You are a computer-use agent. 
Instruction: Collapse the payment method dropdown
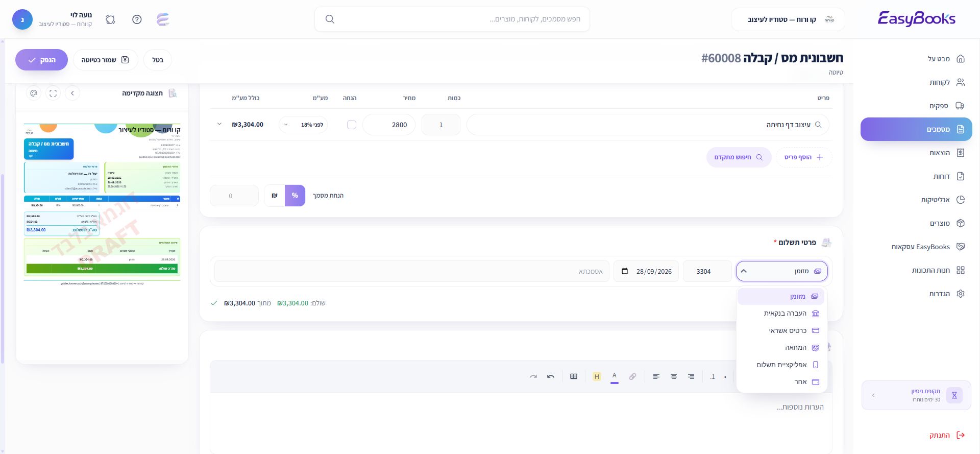[744, 271]
